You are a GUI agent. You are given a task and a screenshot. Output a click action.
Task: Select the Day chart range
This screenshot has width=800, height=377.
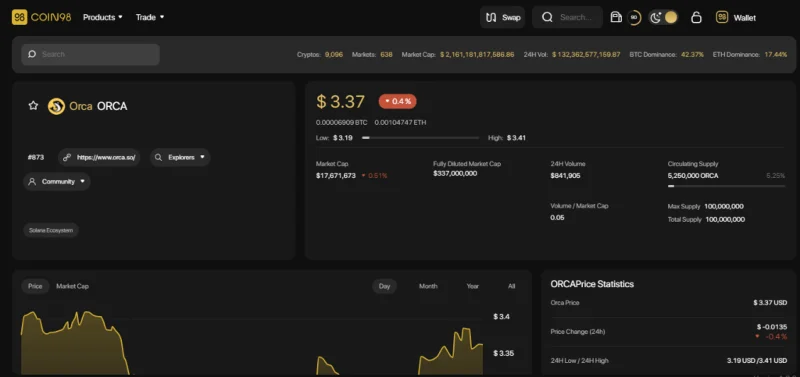[x=384, y=286]
